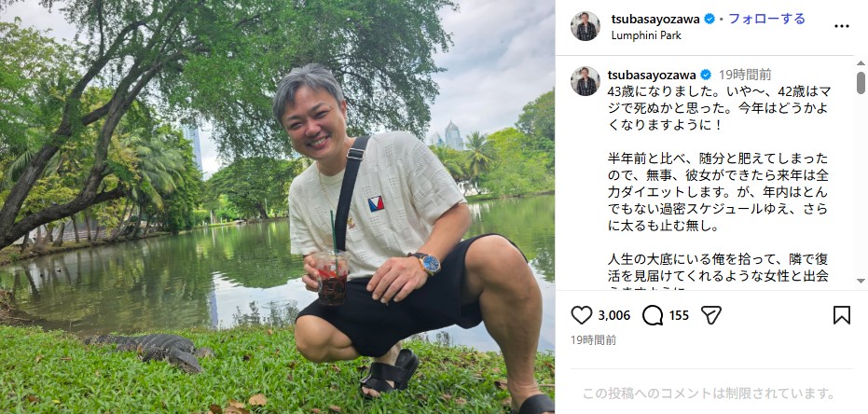Viewport: 868px width, 414px height.
Task: View the 3,006 likes count list
Action: click(613, 315)
